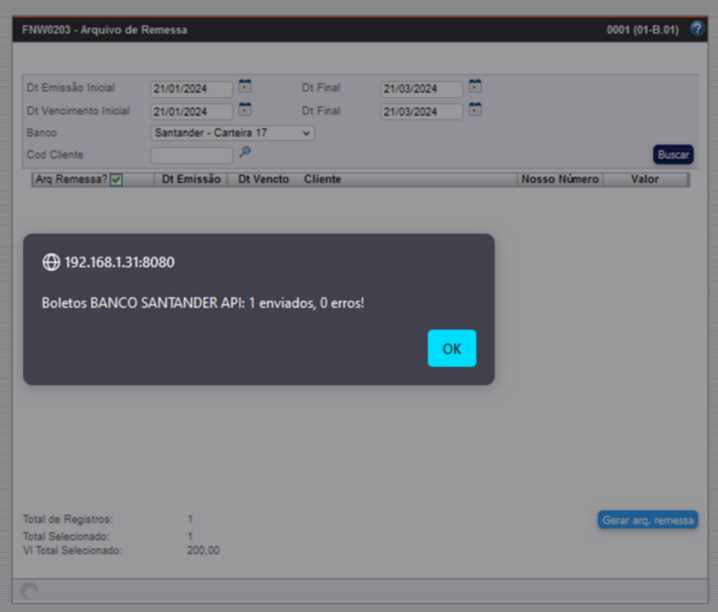The image size is (718, 612).
Task: Focus the Cod Cliente input field
Action: point(191,155)
